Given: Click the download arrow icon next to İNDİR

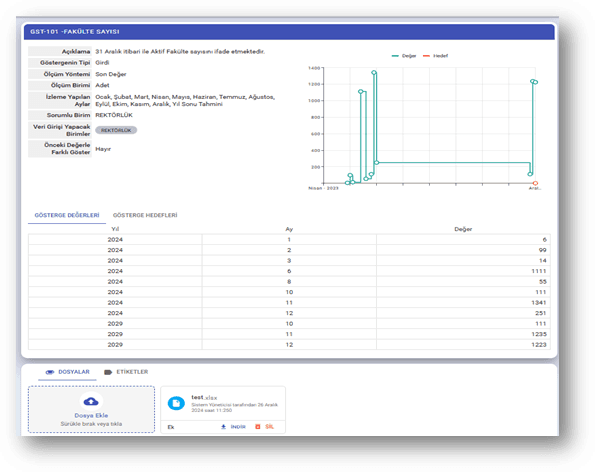Looking at the screenshot, I should [224, 427].
